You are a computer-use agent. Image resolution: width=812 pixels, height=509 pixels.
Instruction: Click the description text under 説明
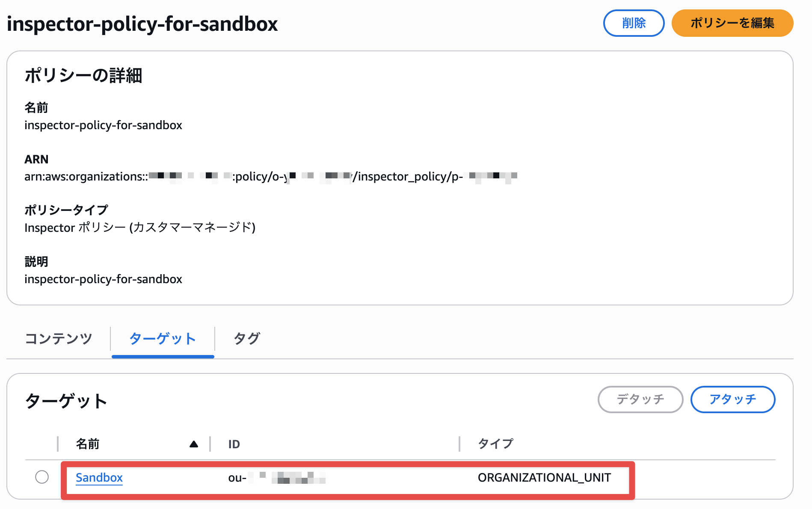click(103, 279)
